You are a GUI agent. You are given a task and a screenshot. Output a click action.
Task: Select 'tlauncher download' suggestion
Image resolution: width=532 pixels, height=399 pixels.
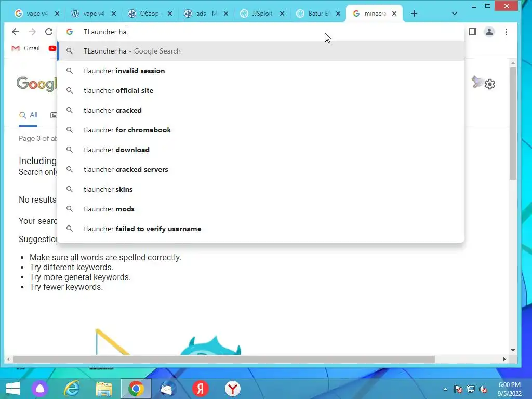coord(261,150)
